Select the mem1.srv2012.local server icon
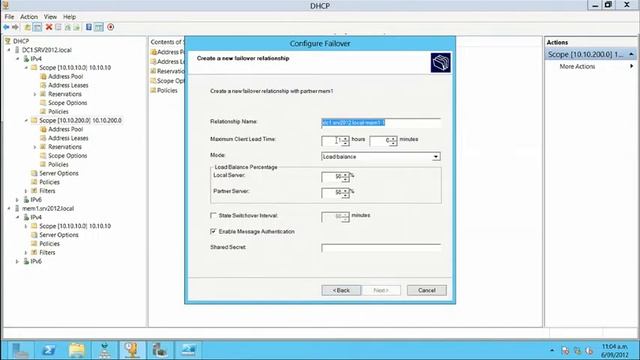The height and width of the screenshot is (360, 640). pyautogui.click(x=17, y=209)
